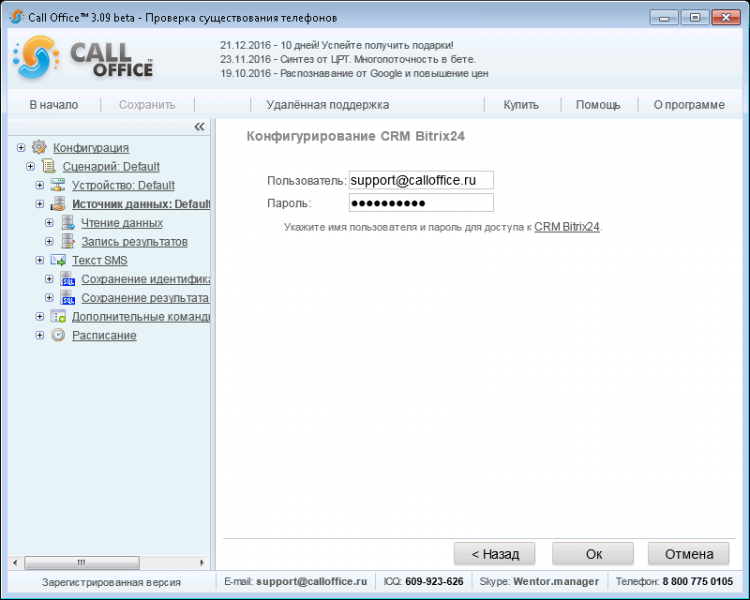Click the database icon beside Источник данных
The image size is (750, 600).
58,204
